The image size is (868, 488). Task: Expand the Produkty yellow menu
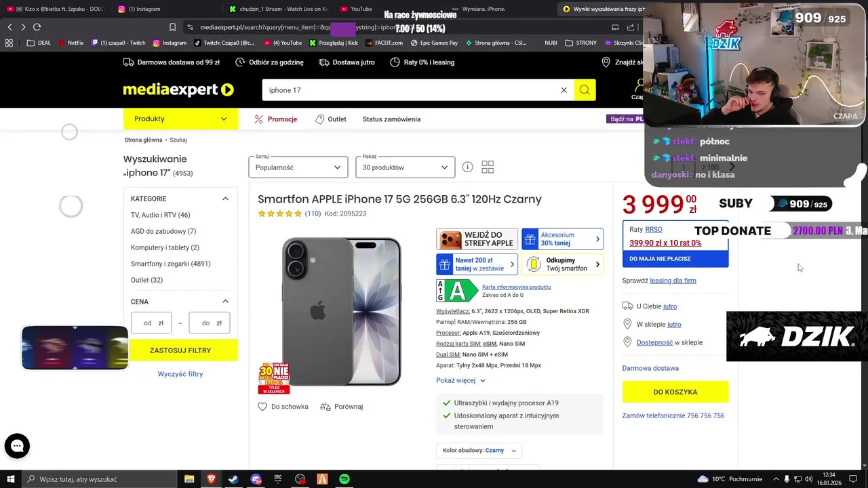tap(180, 119)
